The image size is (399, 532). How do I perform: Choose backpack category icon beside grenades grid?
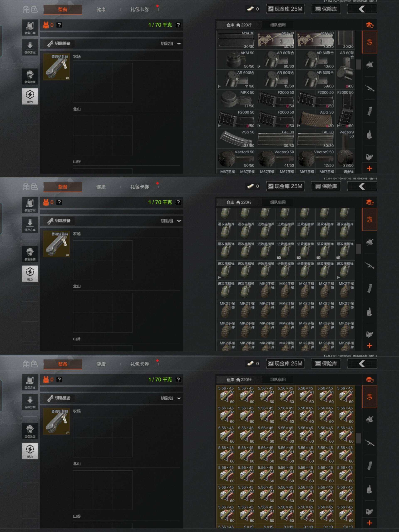coord(369,242)
